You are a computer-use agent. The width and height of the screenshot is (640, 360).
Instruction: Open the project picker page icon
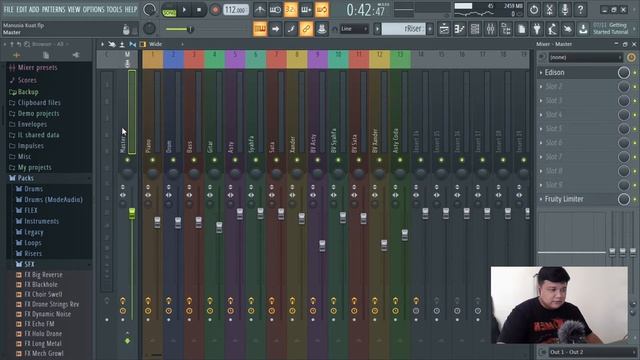(522, 29)
